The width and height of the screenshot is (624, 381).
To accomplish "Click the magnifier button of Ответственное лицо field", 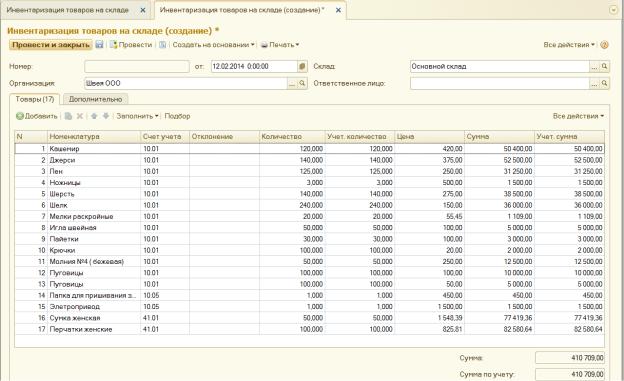I will (x=604, y=83).
